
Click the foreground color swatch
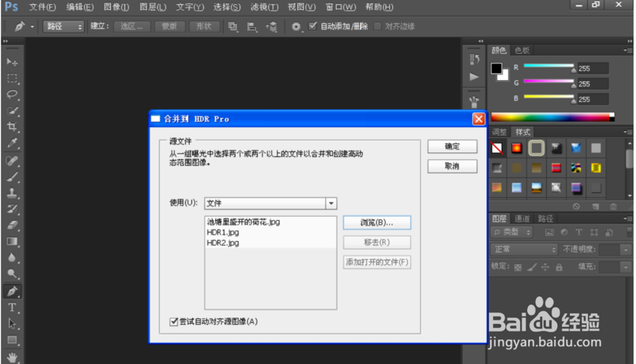(497, 69)
